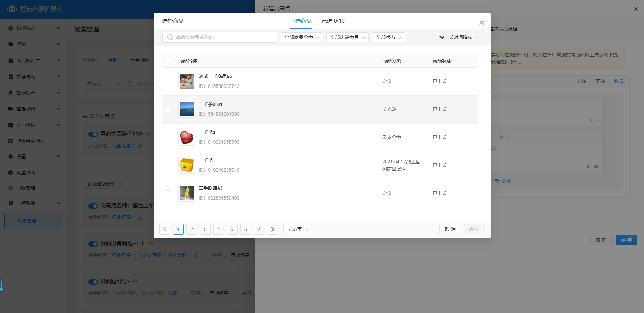Open 场景管理 in the sidebar
Viewport: 644px width, 313px height.
pyautogui.click(x=27, y=221)
